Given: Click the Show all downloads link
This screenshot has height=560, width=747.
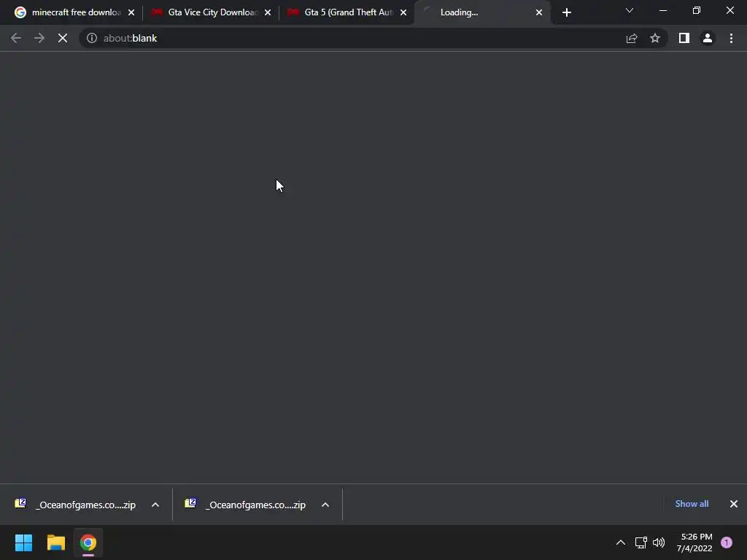Looking at the screenshot, I should tap(692, 504).
